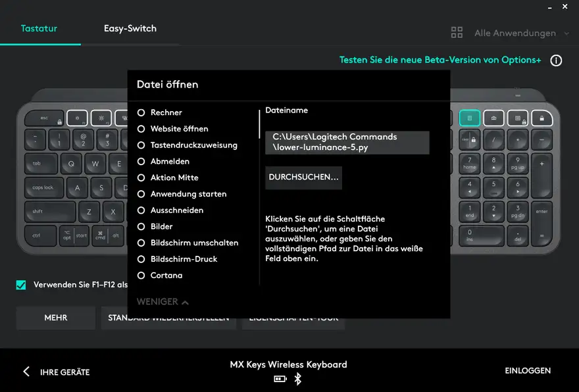The height and width of the screenshot is (392, 579).
Task: Click the numpad 3 pg dn key
Action: (x=518, y=212)
